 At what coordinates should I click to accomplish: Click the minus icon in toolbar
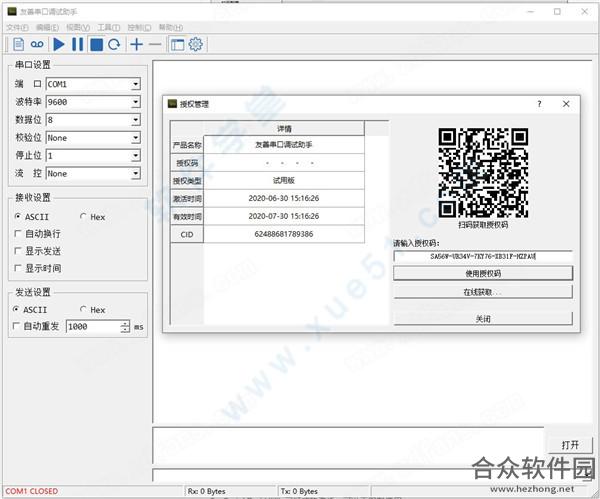[x=155, y=44]
